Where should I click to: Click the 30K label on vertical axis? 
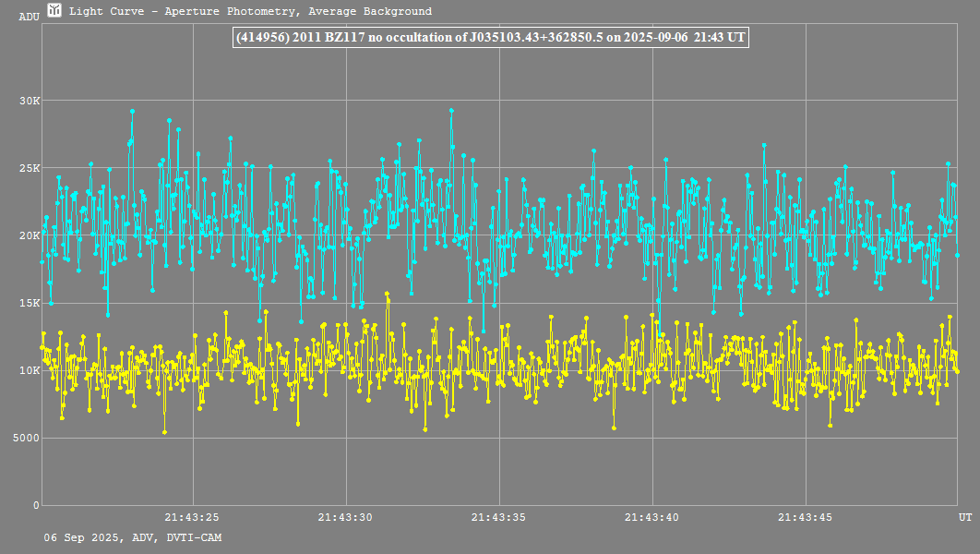(x=29, y=101)
